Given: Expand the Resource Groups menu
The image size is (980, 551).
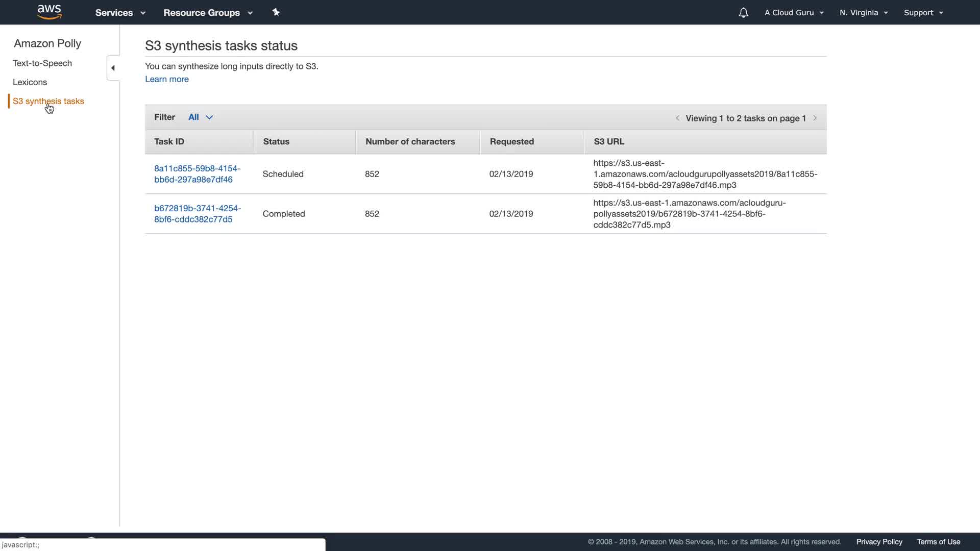Looking at the screenshot, I should [208, 13].
